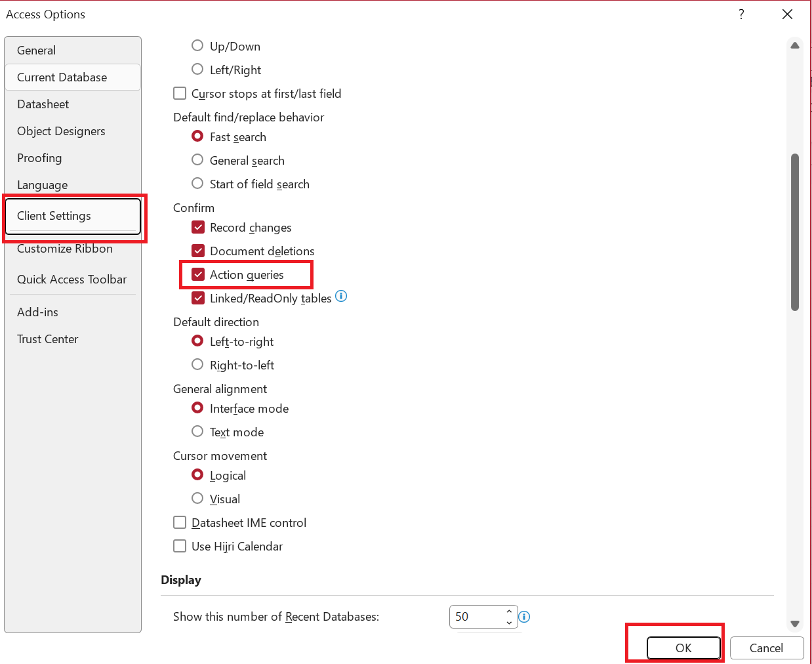The image size is (812, 664).
Task: Click OK to apply options
Action: (683, 648)
